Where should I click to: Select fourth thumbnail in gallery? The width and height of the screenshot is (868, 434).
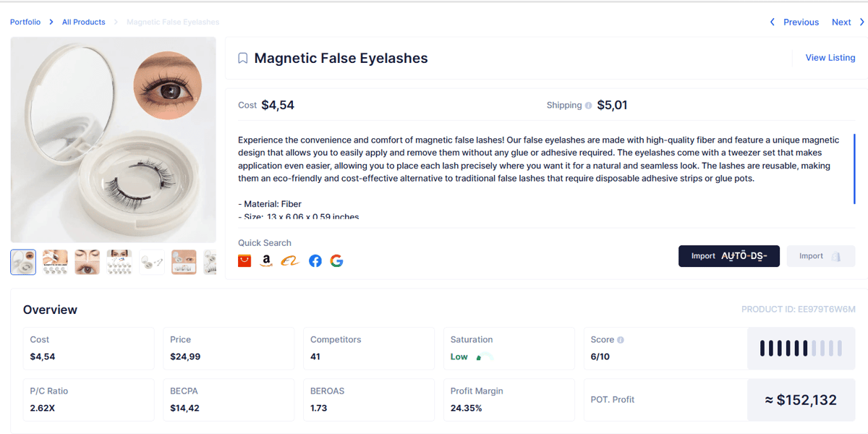point(119,262)
